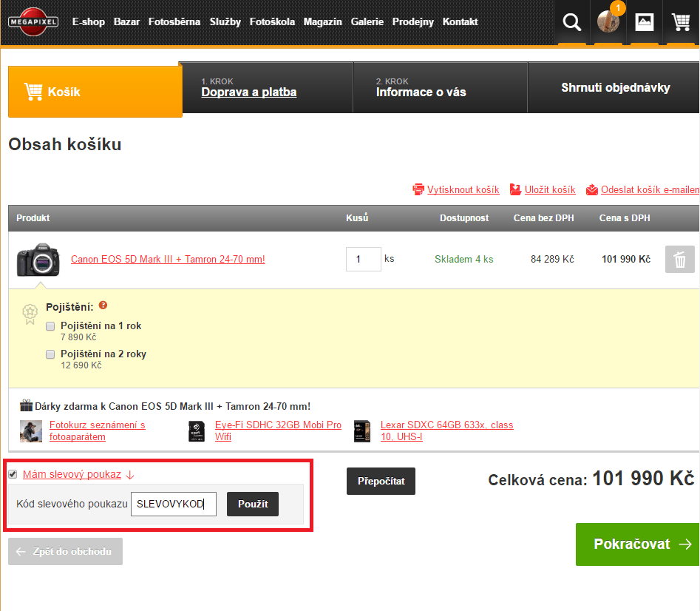Click the Vytisknout košík link
Viewport: 700px width, 611px height.
click(463, 190)
